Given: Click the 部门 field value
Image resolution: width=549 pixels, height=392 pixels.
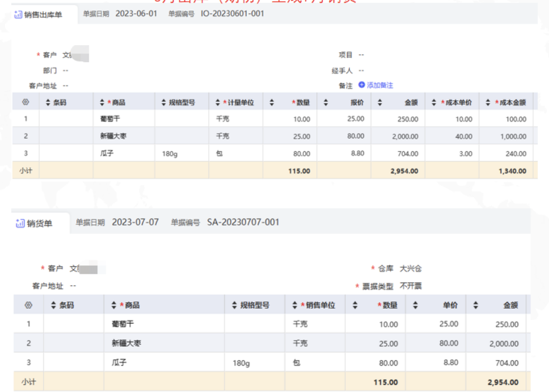Looking at the screenshot, I should pos(65,71).
